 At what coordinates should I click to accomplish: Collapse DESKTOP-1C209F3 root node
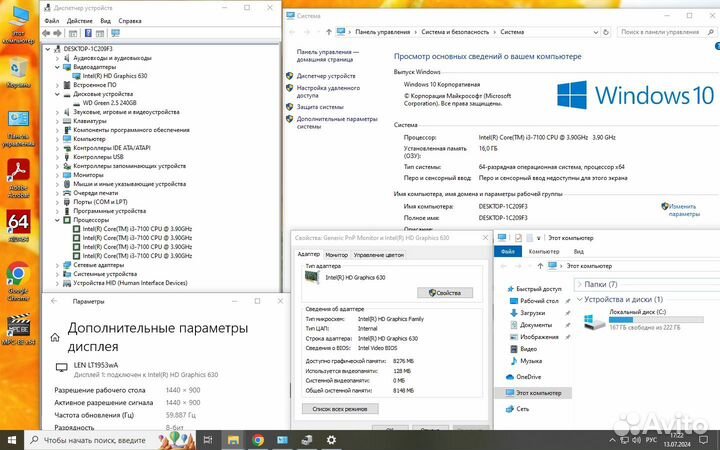[48, 49]
